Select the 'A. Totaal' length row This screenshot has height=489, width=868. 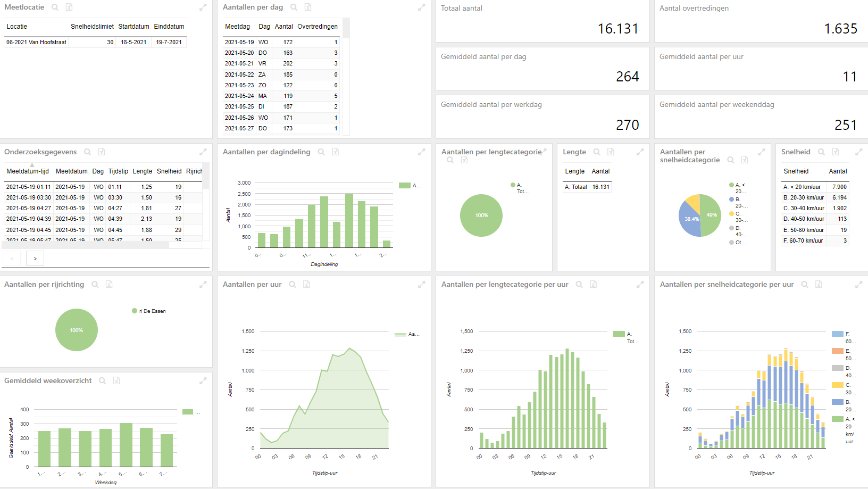[587, 187]
